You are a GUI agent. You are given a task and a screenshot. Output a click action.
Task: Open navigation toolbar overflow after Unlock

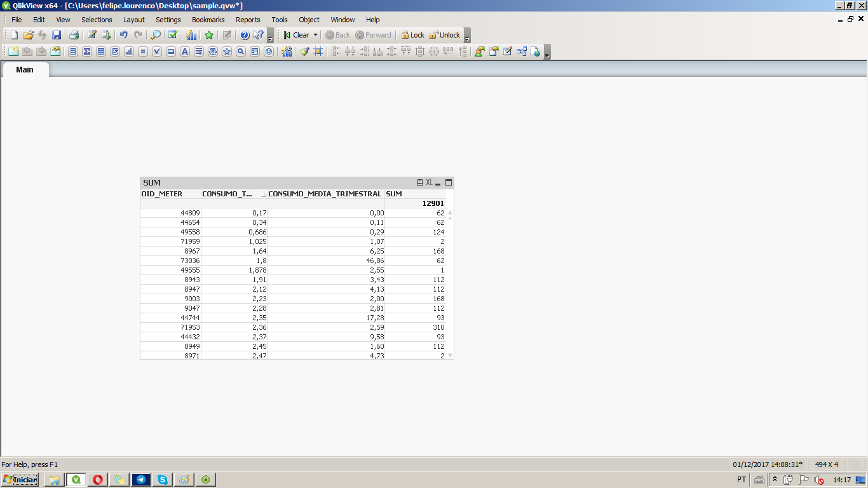(468, 36)
